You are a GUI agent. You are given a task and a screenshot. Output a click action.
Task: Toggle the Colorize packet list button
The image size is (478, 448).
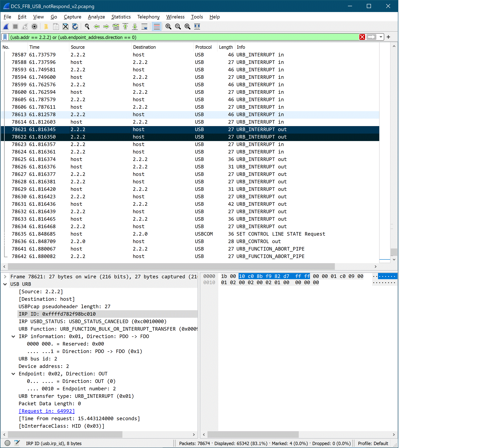pos(156,26)
